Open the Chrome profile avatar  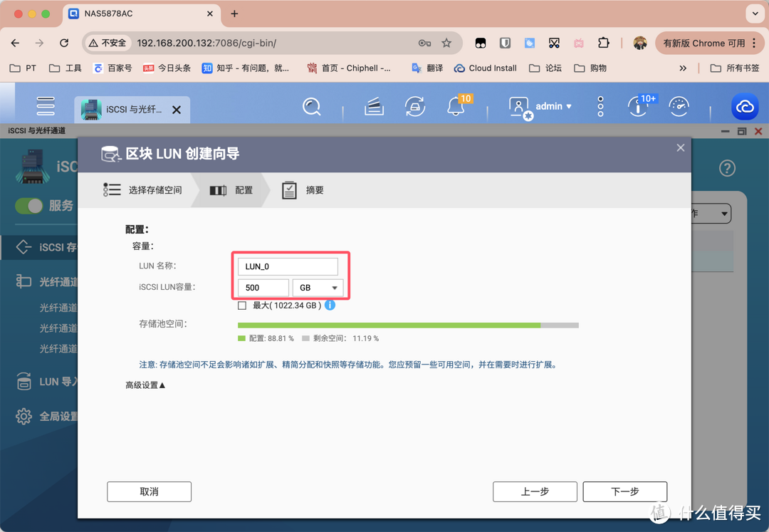pos(640,43)
